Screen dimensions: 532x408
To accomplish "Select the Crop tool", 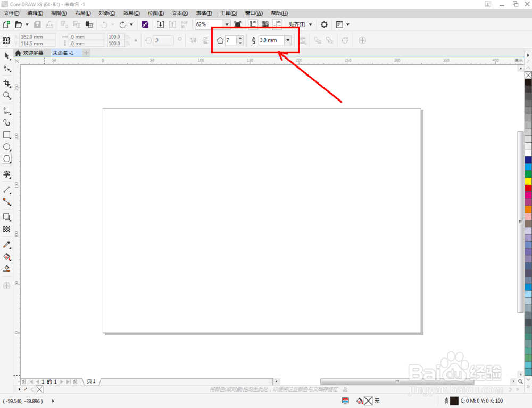I will [x=7, y=84].
